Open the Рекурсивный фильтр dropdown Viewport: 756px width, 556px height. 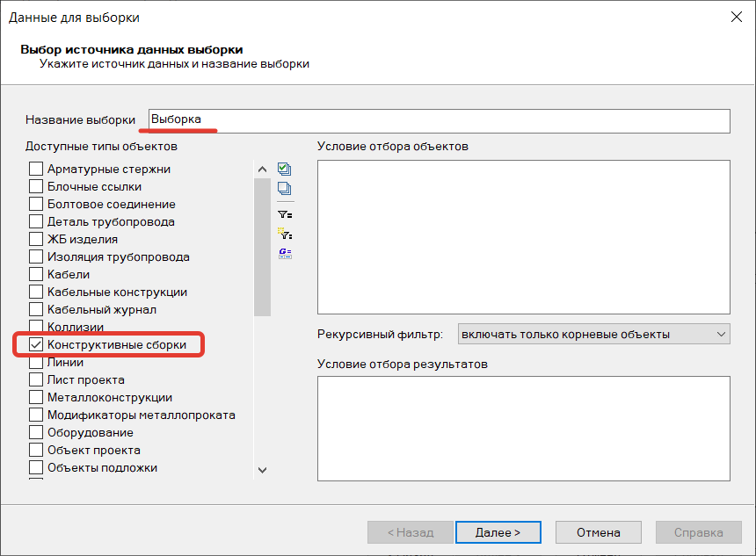(x=594, y=335)
